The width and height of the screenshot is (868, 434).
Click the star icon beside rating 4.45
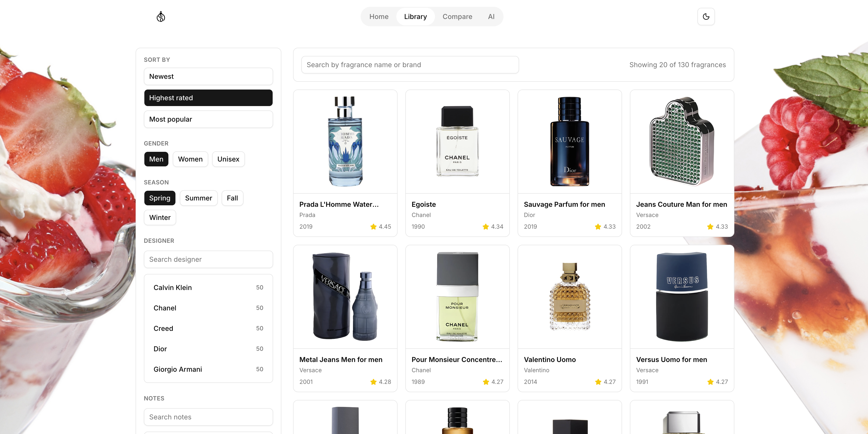click(373, 227)
